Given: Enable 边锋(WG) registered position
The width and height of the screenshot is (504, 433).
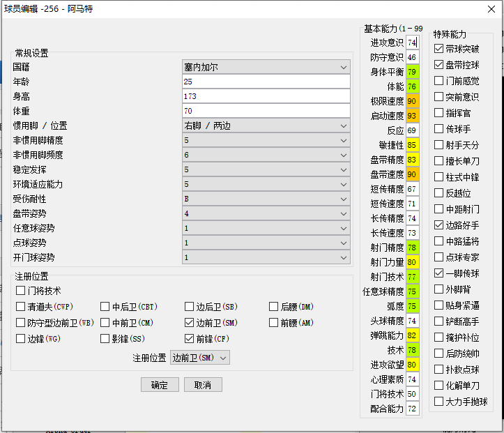Looking at the screenshot, I should [x=21, y=339].
